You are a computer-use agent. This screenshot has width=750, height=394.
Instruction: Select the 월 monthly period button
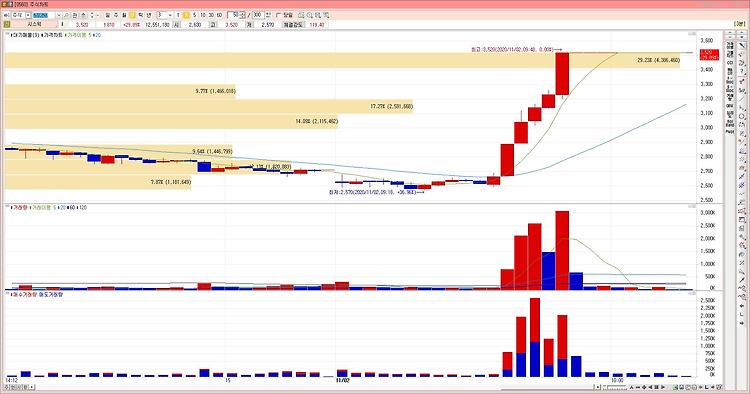123,15
